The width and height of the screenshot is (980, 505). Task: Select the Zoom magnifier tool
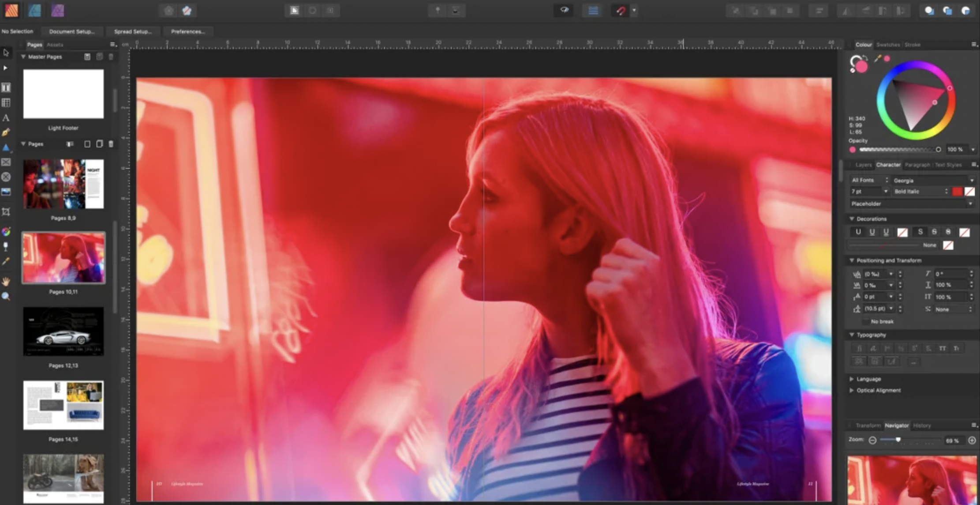point(6,297)
